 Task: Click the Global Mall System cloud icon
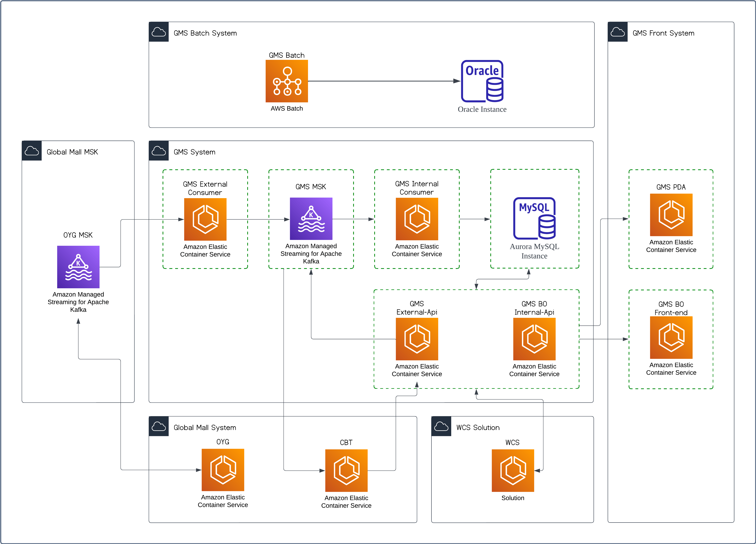(x=159, y=426)
